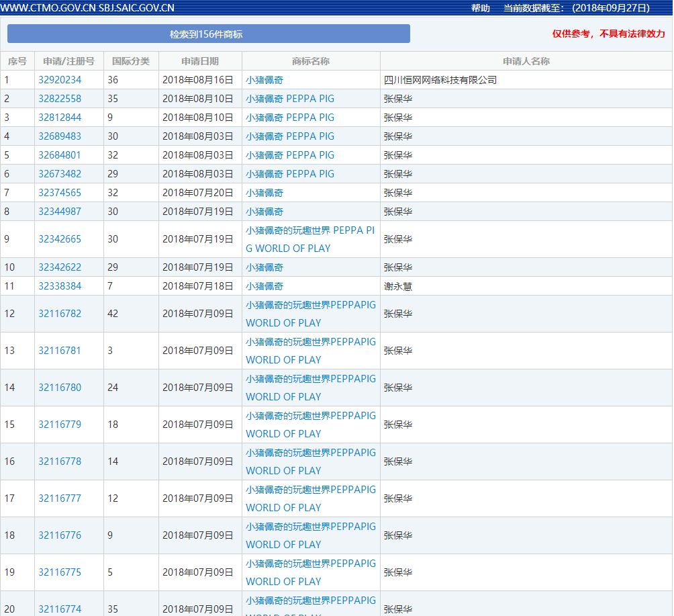The height and width of the screenshot is (616, 674).
Task: Open application number 32116777
Action: pyautogui.click(x=60, y=498)
